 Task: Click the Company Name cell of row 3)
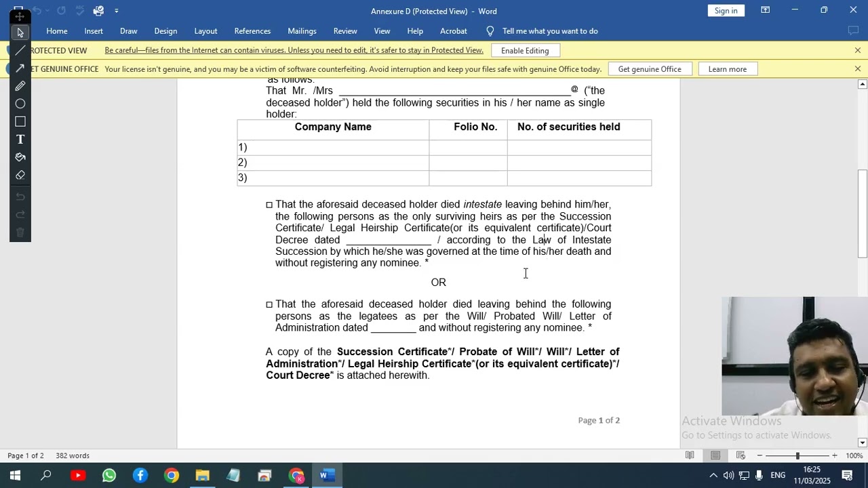click(x=333, y=178)
